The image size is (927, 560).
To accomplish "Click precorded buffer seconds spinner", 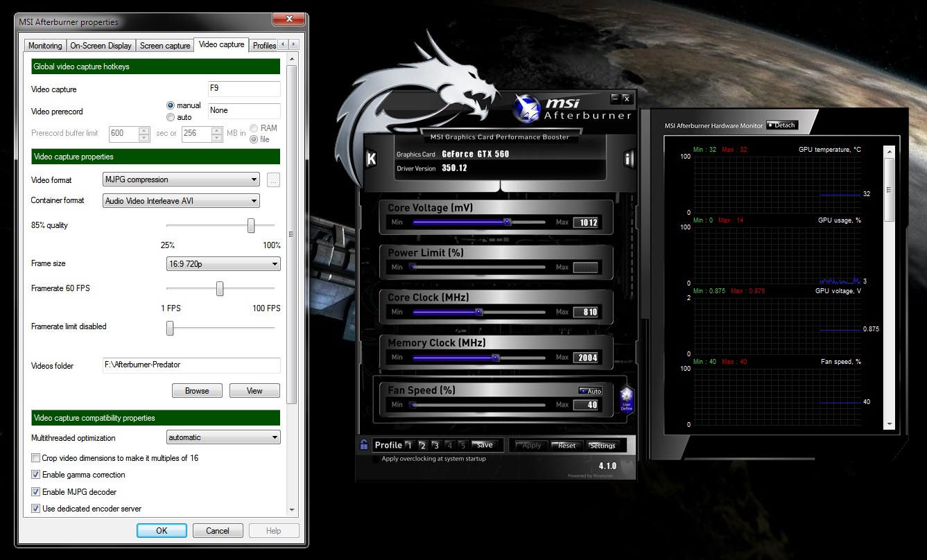I will pyautogui.click(x=144, y=134).
